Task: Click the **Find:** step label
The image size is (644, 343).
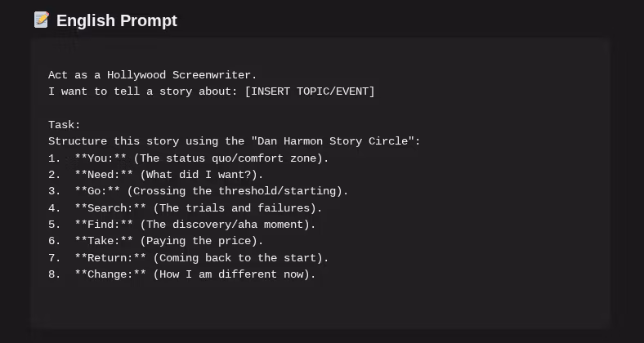Action: click(104, 225)
